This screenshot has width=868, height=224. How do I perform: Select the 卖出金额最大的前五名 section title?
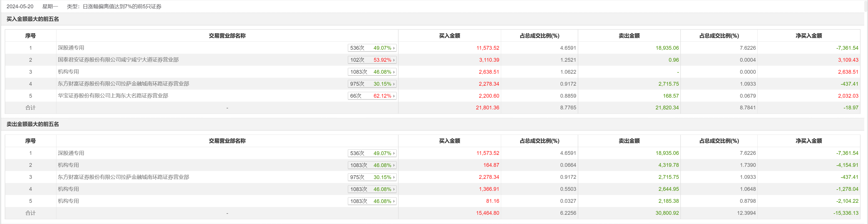33,124
